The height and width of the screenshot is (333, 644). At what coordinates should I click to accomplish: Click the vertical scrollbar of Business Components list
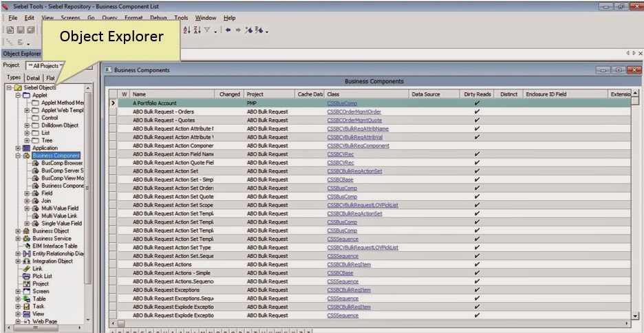pos(635,204)
